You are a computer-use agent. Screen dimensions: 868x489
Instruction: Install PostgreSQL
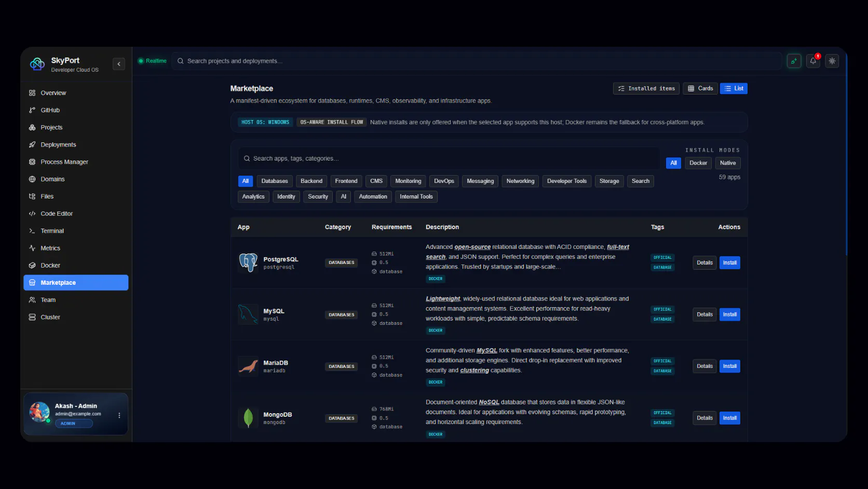[730, 262]
